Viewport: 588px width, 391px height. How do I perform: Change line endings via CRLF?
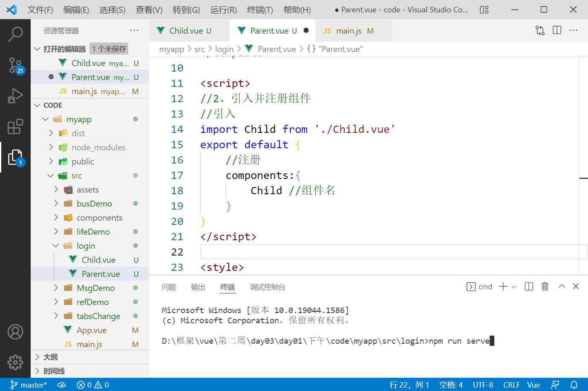(x=511, y=385)
